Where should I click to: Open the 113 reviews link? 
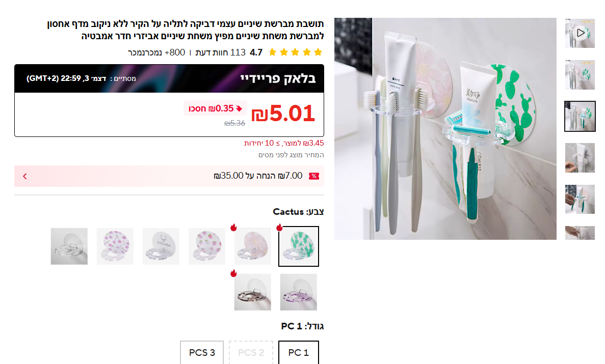pyautogui.click(x=220, y=52)
